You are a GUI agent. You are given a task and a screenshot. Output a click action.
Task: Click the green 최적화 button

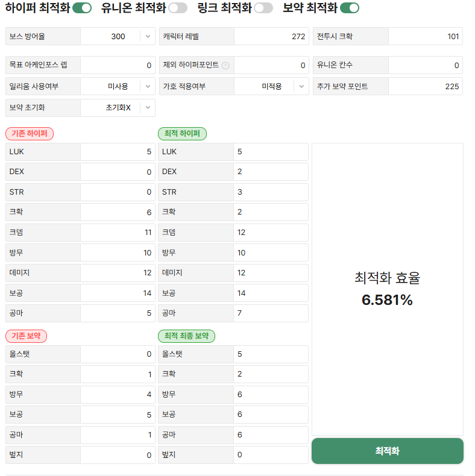click(387, 451)
